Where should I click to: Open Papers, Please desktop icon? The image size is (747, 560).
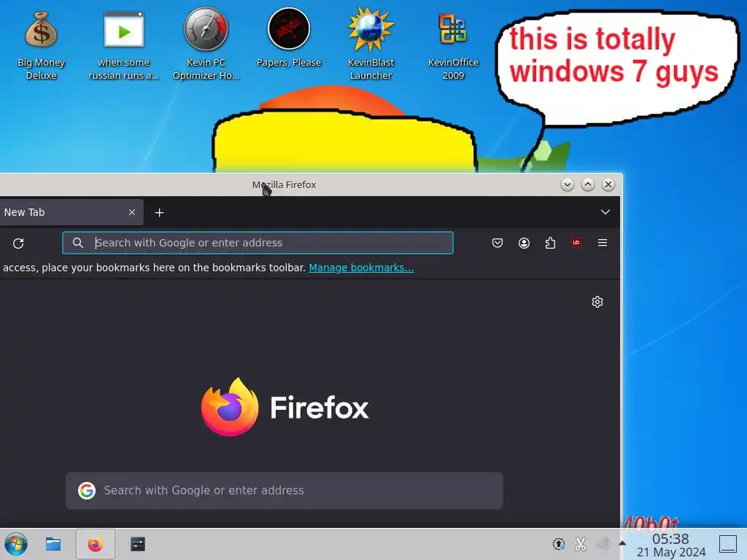pos(289,38)
